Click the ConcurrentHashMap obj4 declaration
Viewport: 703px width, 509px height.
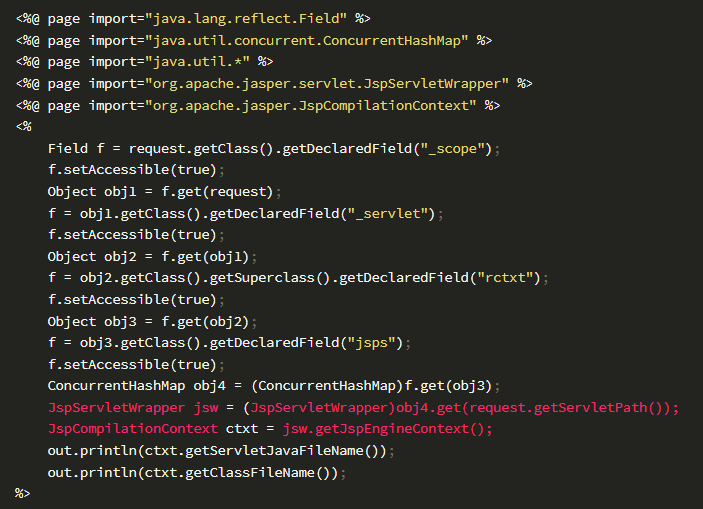tap(273, 386)
